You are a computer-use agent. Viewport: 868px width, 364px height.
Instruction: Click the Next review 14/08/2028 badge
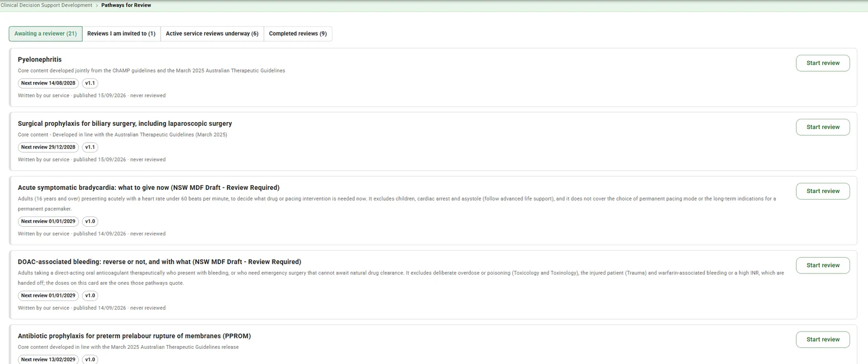pos(48,84)
